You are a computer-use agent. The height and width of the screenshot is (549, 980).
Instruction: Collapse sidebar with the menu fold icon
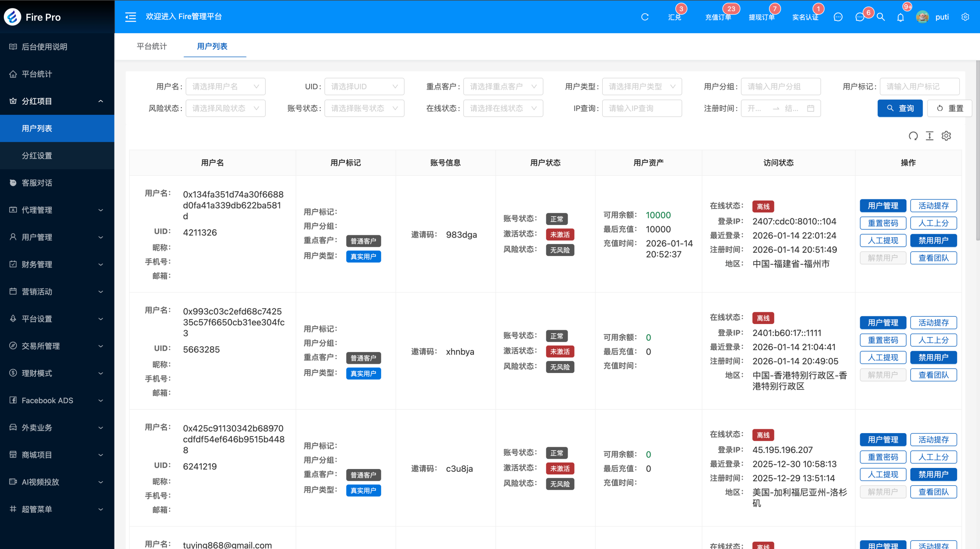tap(131, 17)
